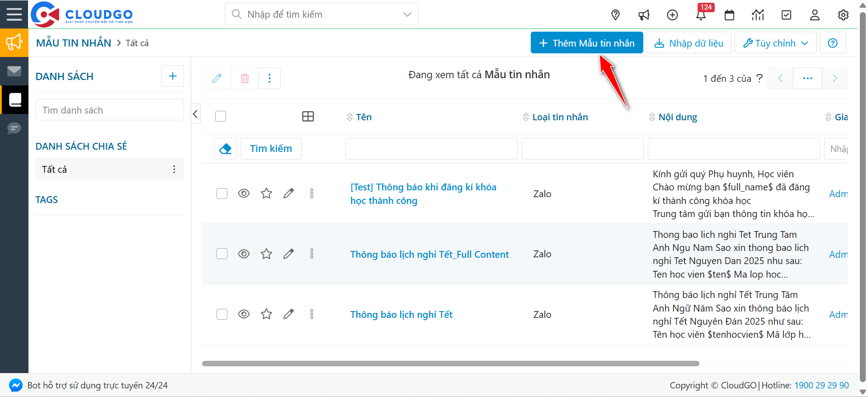Click the Tìm kiếm search button
This screenshot has height=397, width=868.
(271, 149)
